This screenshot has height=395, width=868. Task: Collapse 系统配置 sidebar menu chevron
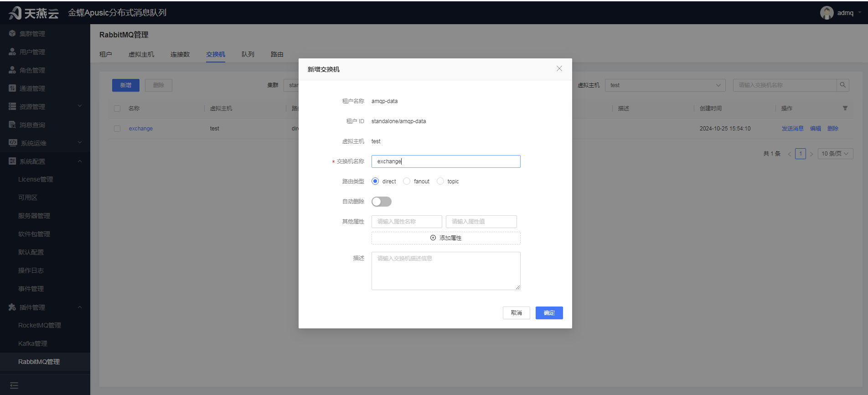[80, 161]
